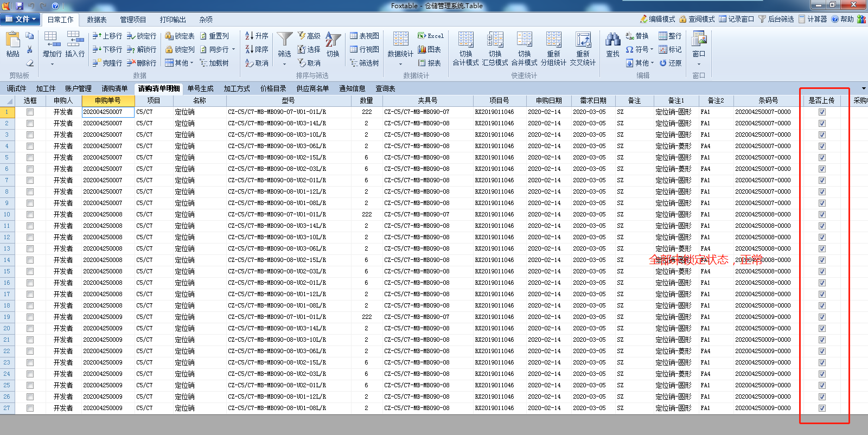Expand the 同步行 dropdown arrow
868x435 pixels.
(234, 49)
